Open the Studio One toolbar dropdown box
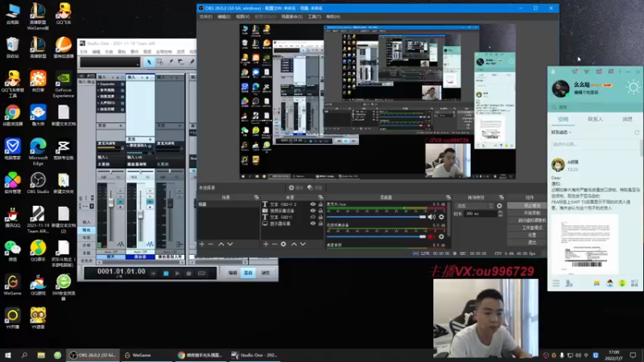The image size is (644, 362). click(x=109, y=62)
